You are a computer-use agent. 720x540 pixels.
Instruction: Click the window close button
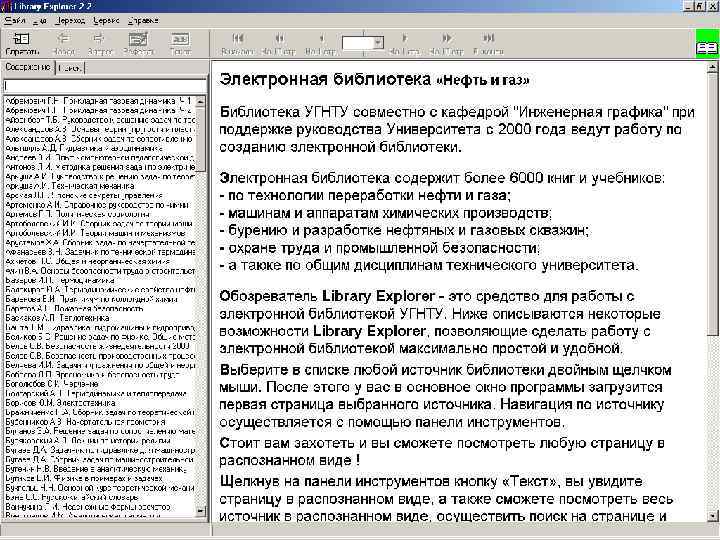713,6
